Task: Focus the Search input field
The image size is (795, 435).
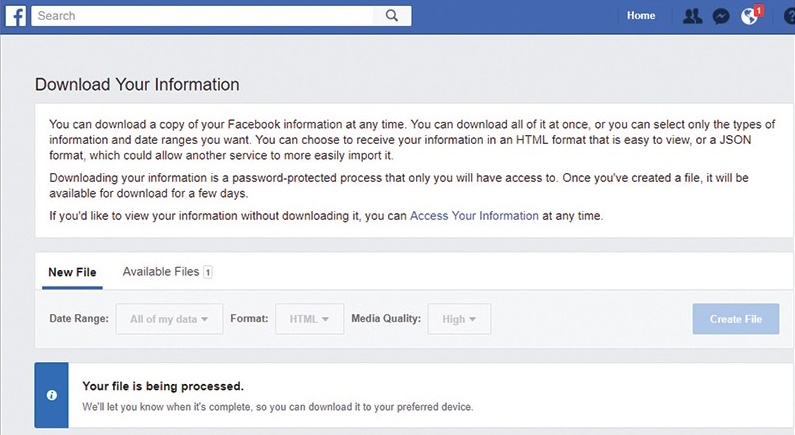Action: [x=203, y=16]
